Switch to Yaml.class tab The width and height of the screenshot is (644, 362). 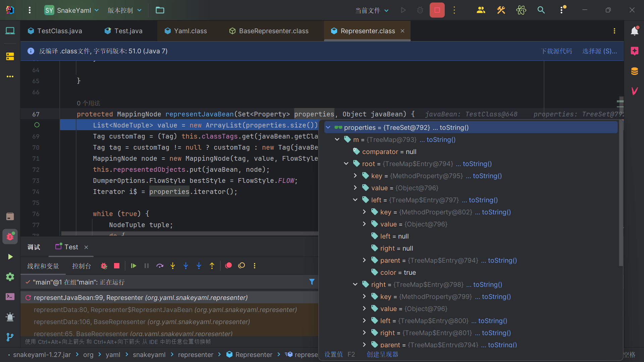[x=185, y=31]
